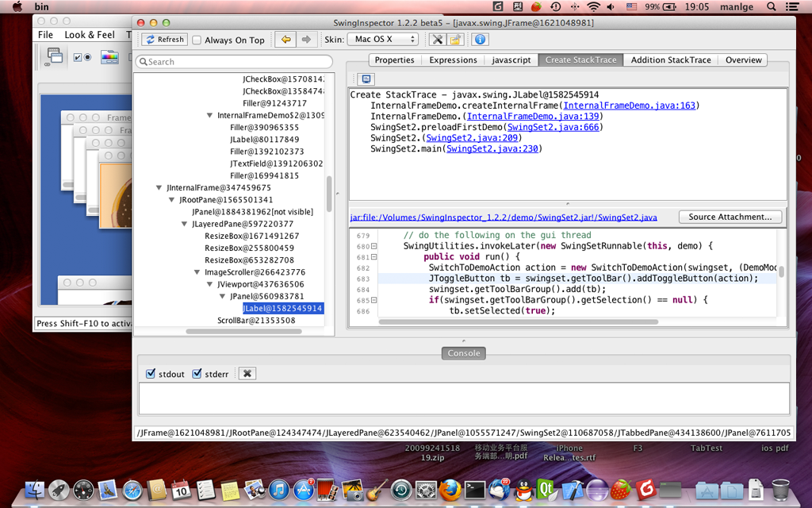Open the Skin dropdown showing Mac OS X
This screenshot has width=812, height=508.
coord(382,40)
